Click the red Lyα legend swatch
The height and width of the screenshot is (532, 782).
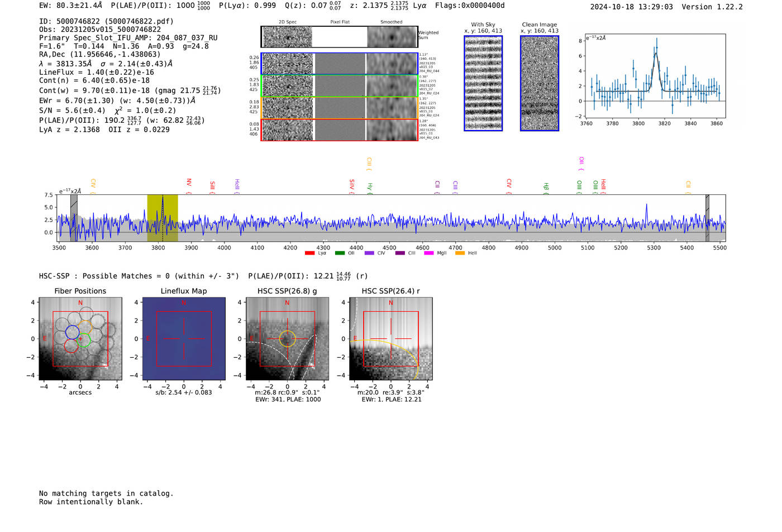(x=309, y=253)
